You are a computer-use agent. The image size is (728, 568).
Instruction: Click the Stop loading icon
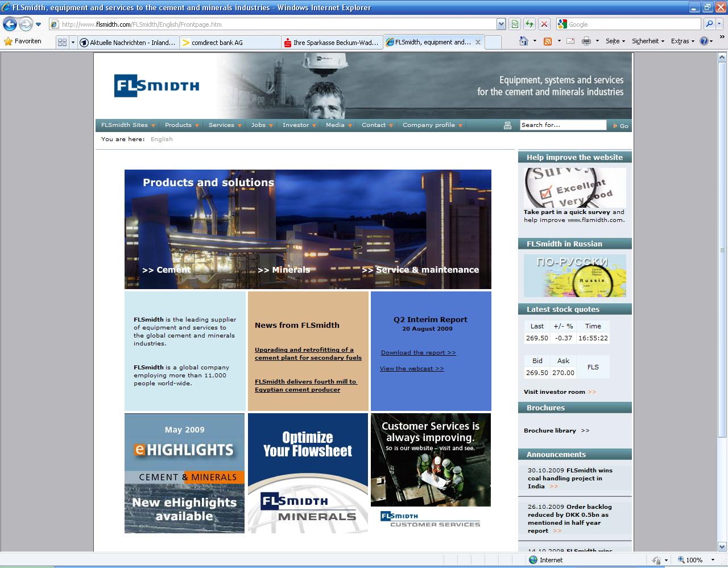[544, 24]
